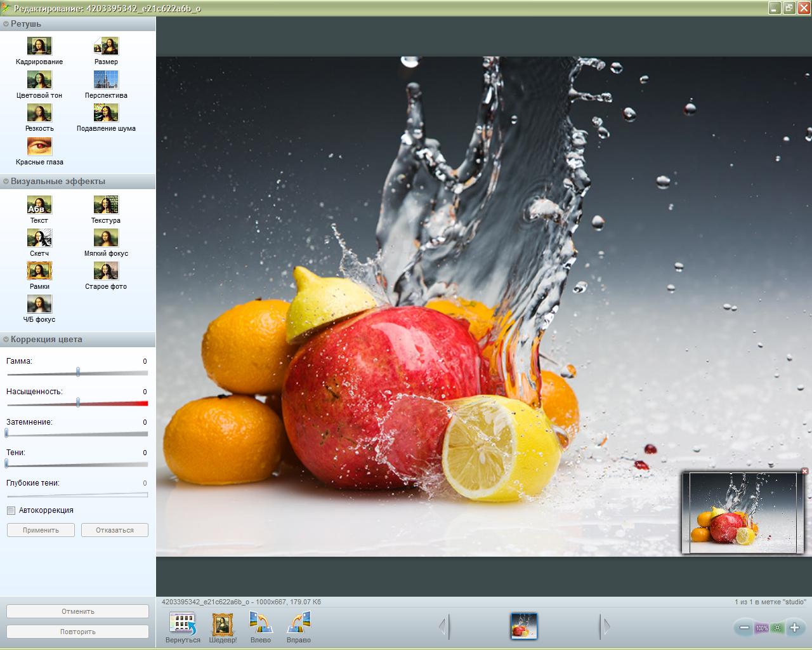Screen dimensions: 812x650
Task: Collapse the Коррекция цвета section
Action: [6, 339]
